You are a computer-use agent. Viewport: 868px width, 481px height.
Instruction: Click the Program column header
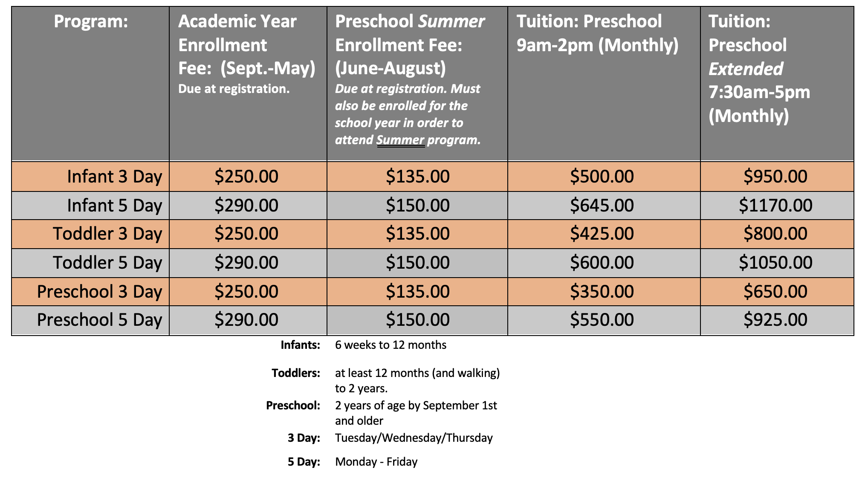[91, 21]
